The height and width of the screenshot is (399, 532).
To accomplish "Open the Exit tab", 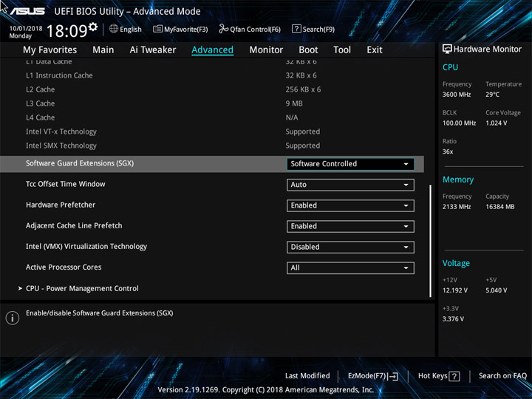I will coord(374,50).
